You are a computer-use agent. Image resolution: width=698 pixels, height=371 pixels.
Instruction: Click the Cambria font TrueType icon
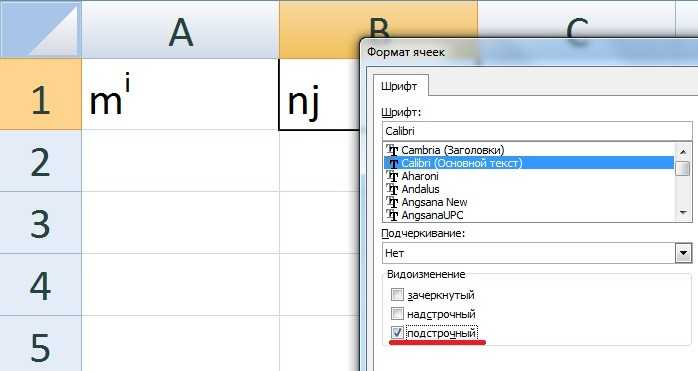pyautogui.click(x=392, y=150)
